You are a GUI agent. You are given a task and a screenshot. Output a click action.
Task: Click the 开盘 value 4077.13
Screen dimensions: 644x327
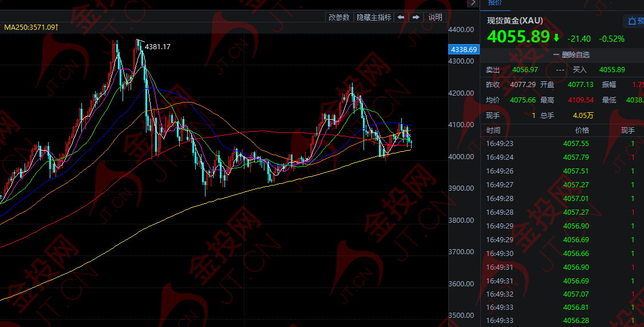point(580,85)
